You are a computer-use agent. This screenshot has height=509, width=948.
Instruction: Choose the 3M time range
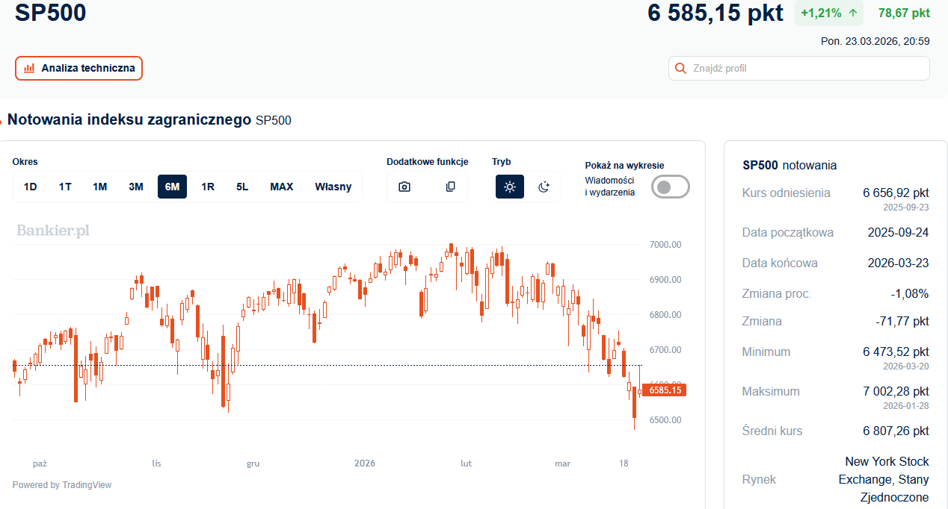pos(136,187)
